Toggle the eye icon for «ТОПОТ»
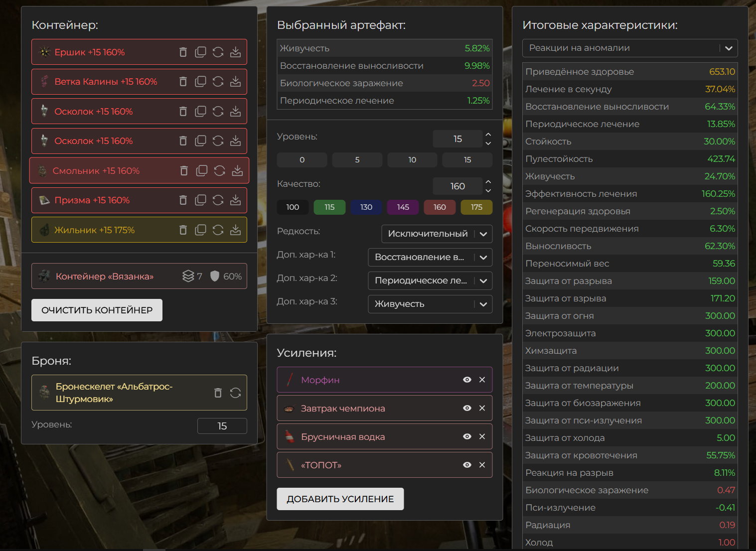The width and height of the screenshot is (756, 551). point(467,465)
